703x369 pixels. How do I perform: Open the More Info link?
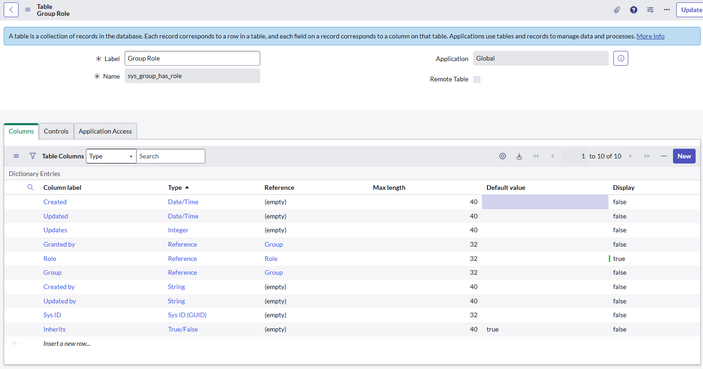(650, 36)
